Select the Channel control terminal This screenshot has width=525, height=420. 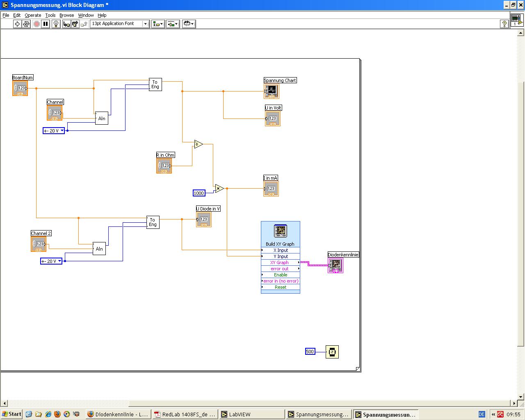point(55,113)
